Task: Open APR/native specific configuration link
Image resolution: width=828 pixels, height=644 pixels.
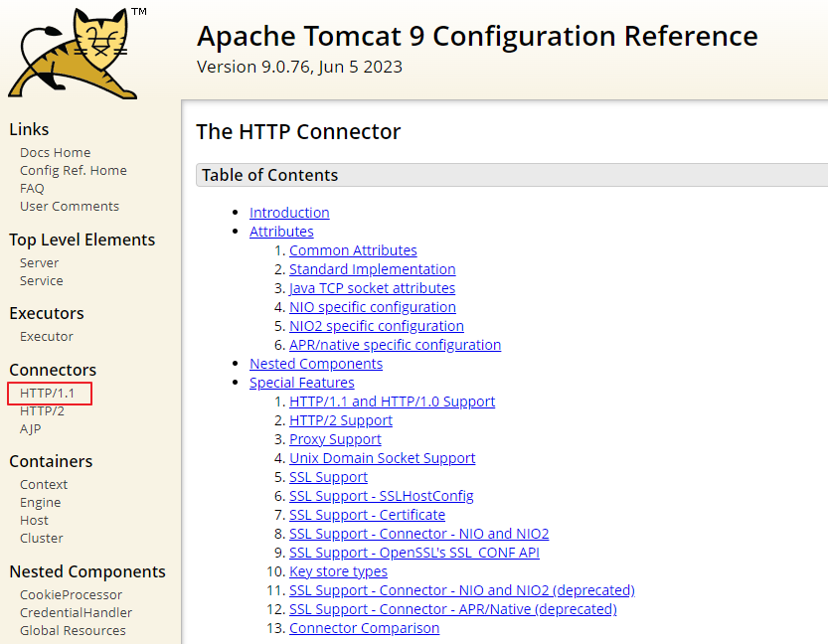Action: coord(395,345)
